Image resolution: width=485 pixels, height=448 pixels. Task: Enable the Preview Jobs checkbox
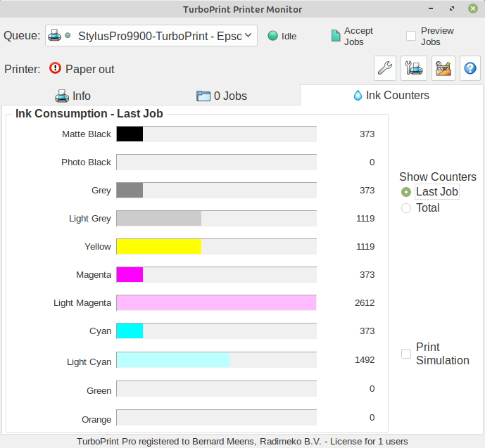click(411, 36)
